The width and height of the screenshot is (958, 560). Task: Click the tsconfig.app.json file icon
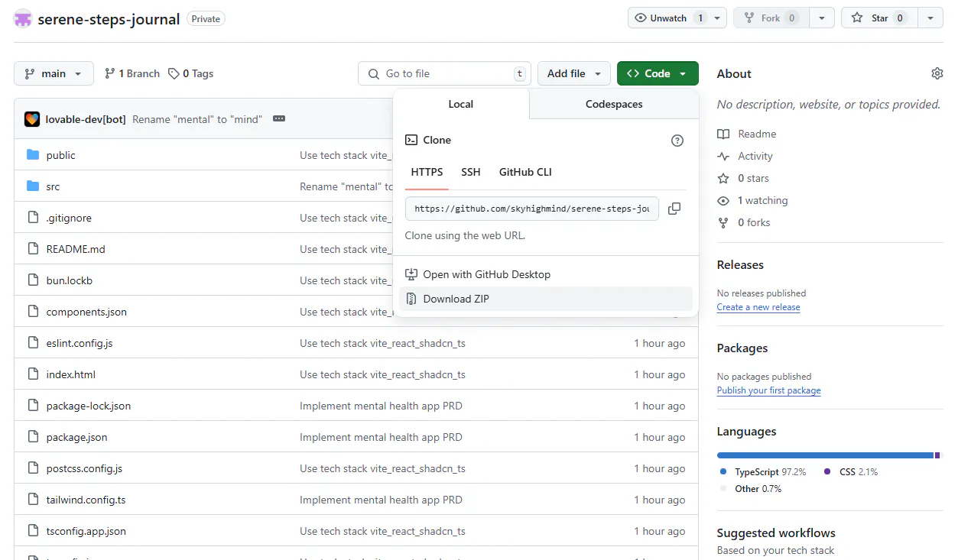click(33, 531)
